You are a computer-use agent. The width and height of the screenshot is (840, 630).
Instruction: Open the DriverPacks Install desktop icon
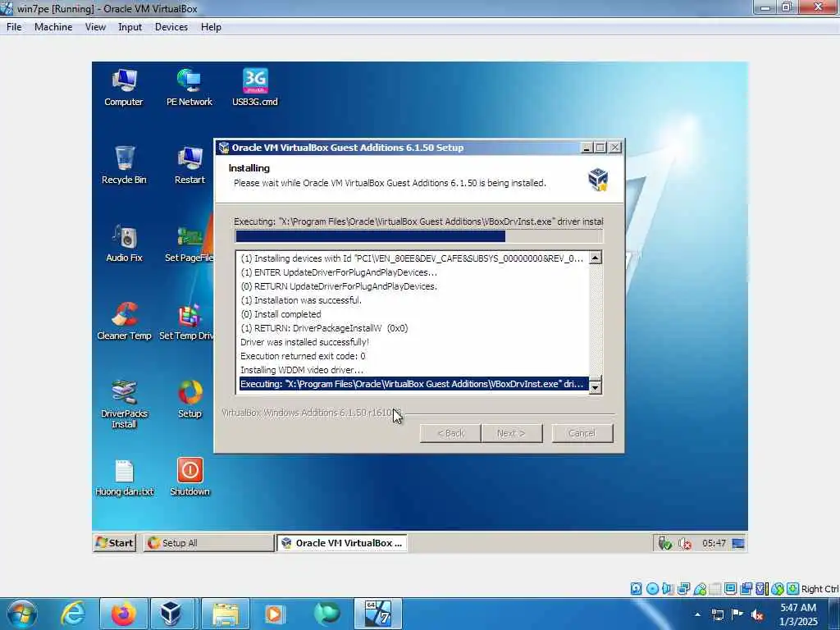[x=124, y=404]
